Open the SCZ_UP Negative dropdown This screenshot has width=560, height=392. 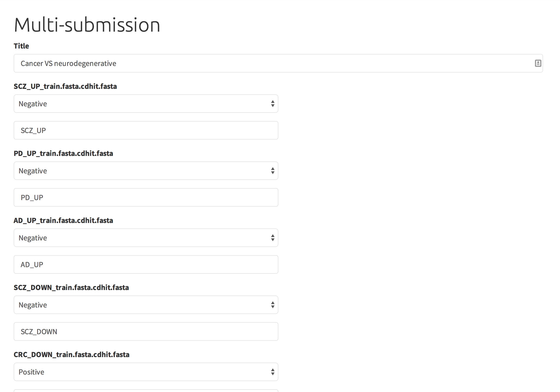click(x=146, y=104)
